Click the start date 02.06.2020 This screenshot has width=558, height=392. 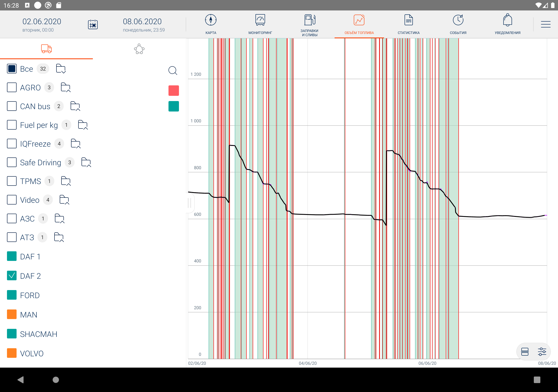(42, 21)
